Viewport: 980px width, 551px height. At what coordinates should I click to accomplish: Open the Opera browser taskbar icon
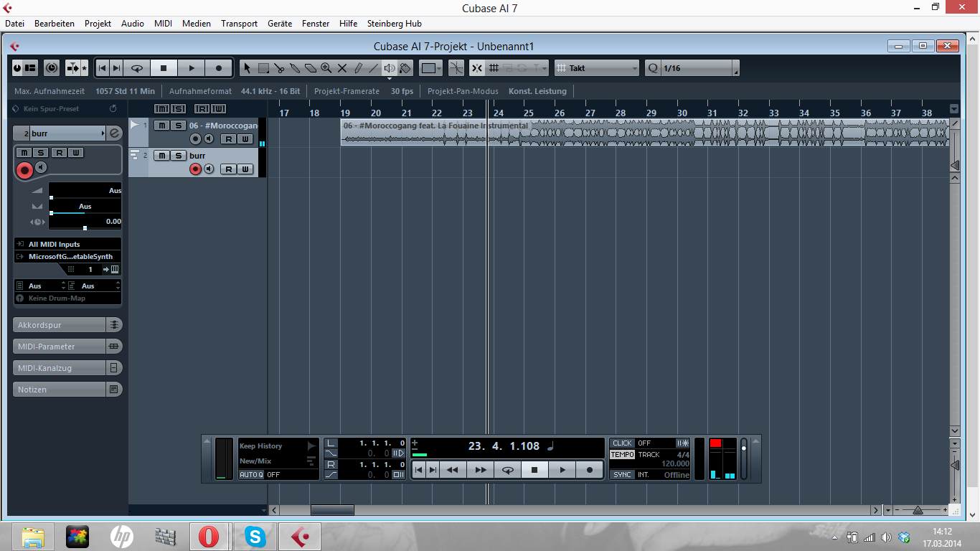click(x=209, y=536)
